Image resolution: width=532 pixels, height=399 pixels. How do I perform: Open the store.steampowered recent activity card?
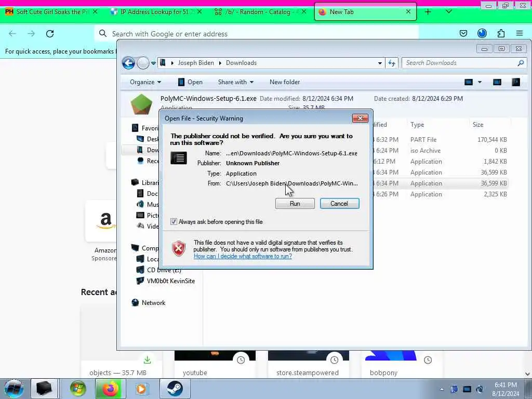coord(308,364)
